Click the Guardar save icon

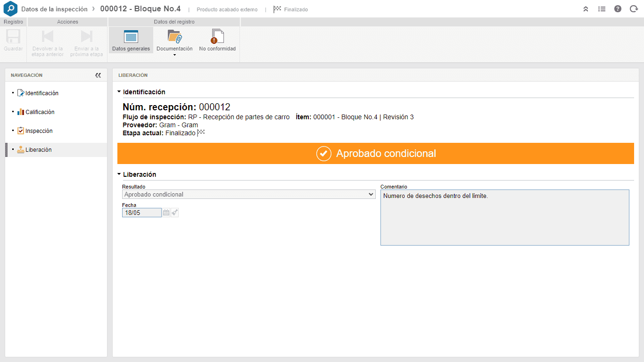(x=13, y=36)
